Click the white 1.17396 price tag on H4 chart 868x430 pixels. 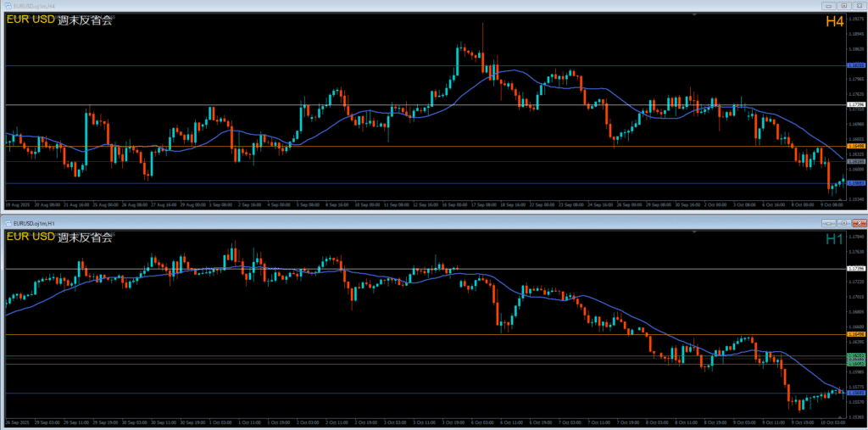(x=855, y=105)
